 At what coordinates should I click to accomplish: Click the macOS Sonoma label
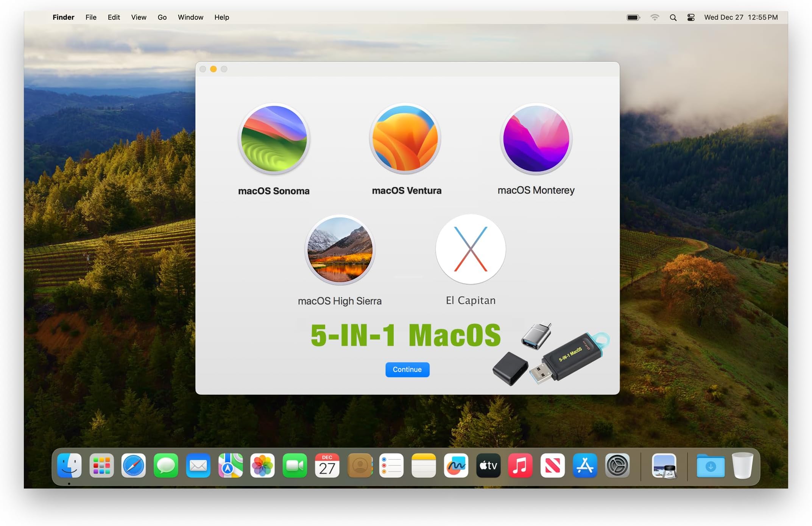tap(274, 191)
